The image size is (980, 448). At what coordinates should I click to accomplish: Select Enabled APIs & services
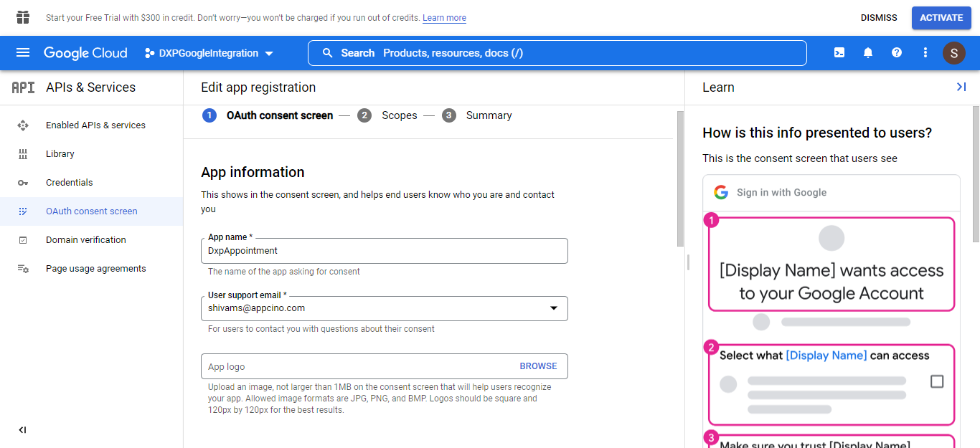pyautogui.click(x=95, y=125)
